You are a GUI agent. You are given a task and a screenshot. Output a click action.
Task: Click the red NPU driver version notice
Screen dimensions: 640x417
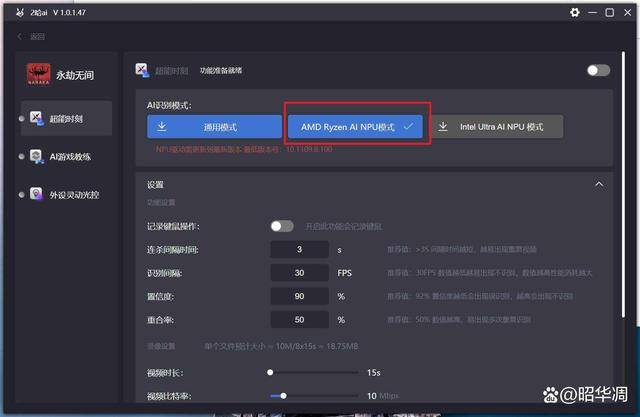pos(244,149)
